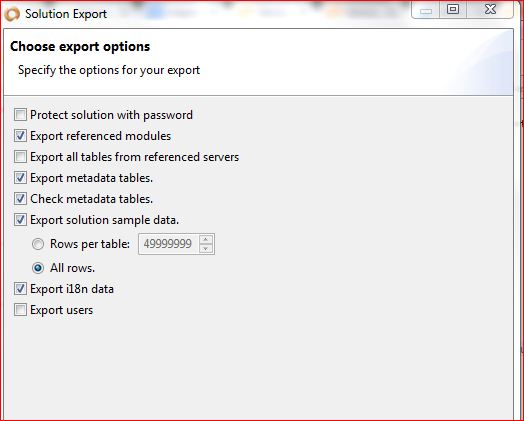Select the Rows per table radio button
This screenshot has width=524, height=421.
tap(38, 244)
